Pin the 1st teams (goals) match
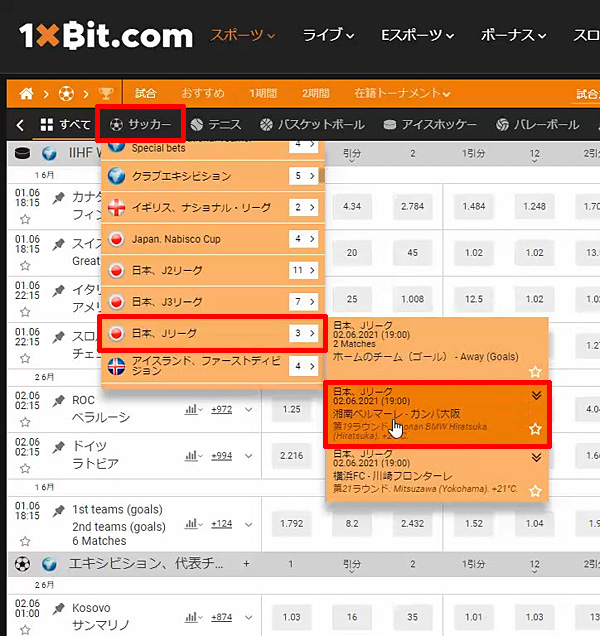 58,511
